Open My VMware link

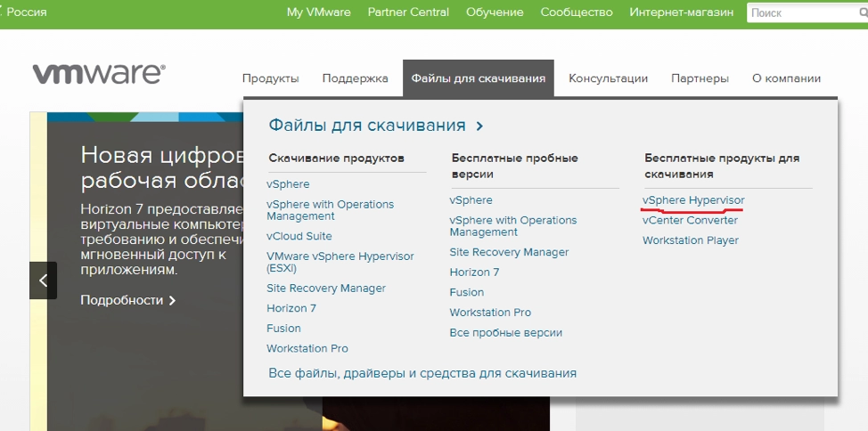coord(318,12)
